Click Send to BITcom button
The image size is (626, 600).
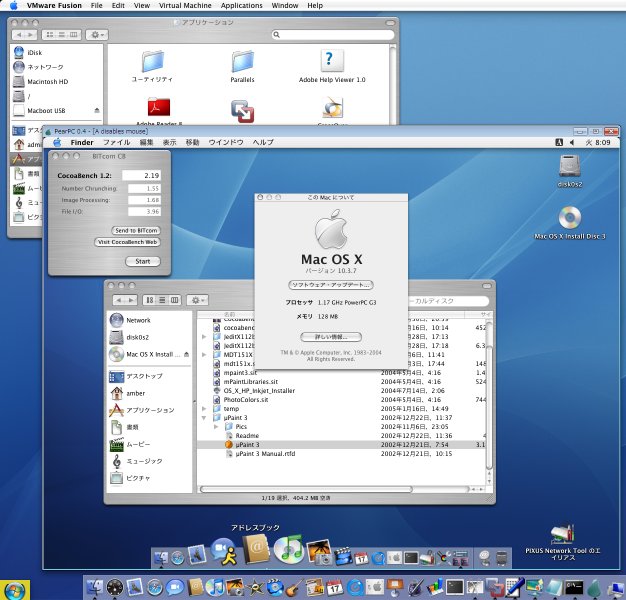point(136,230)
